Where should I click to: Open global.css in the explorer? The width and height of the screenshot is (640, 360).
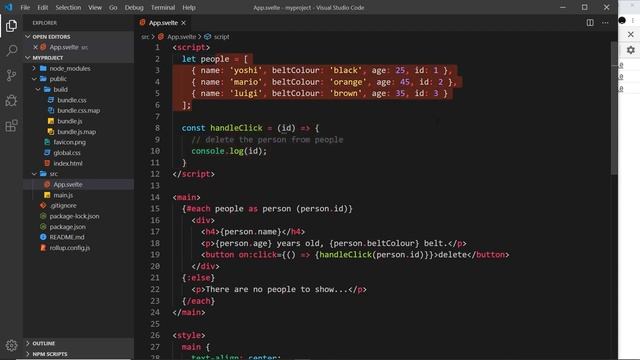(67, 153)
